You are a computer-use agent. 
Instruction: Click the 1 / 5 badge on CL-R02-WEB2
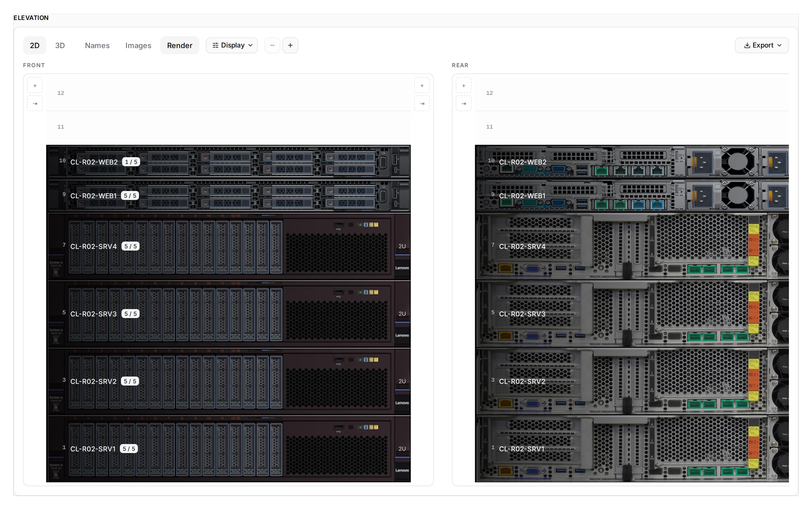click(131, 162)
